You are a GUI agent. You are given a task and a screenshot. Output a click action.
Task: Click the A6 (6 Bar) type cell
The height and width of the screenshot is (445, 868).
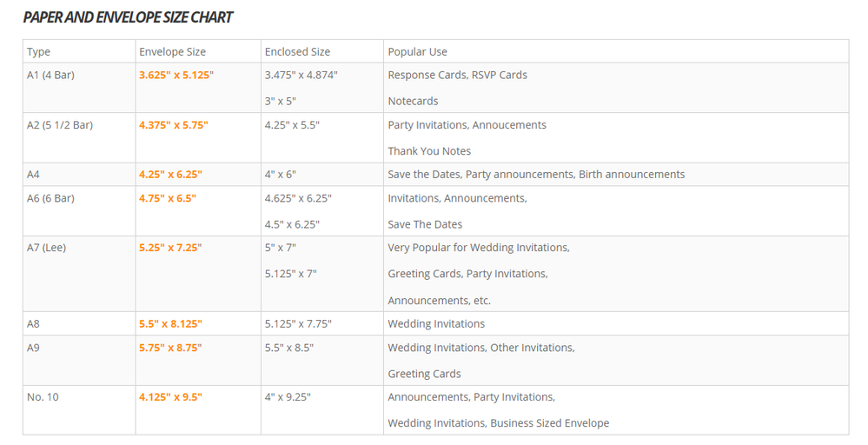click(50, 198)
